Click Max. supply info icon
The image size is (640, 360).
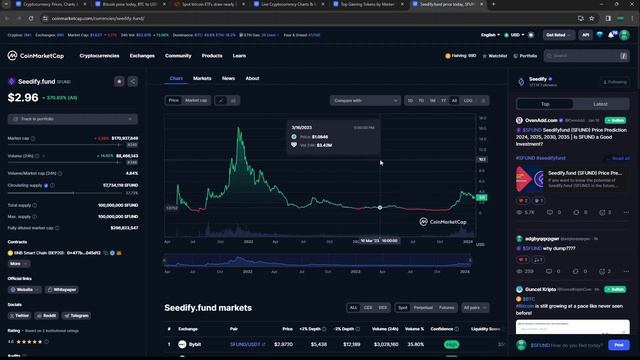tap(34, 217)
